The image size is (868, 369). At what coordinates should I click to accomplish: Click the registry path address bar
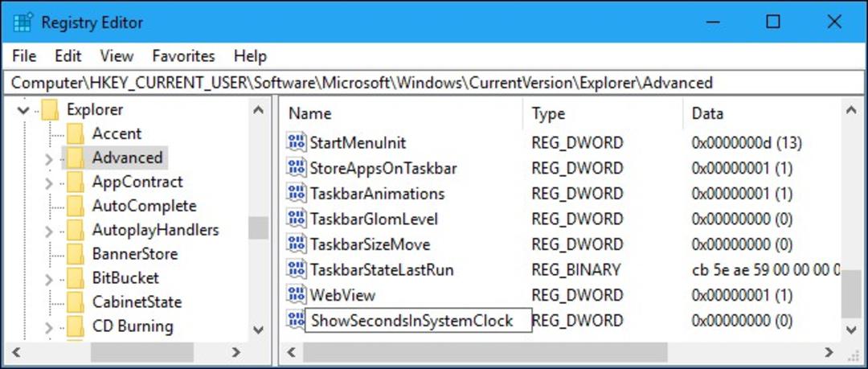tap(433, 83)
